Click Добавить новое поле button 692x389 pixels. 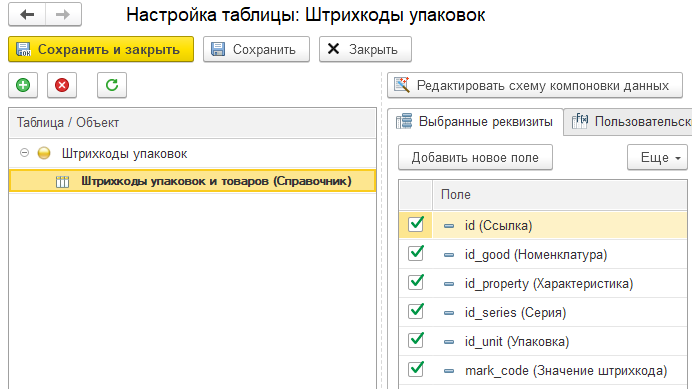pyautogui.click(x=475, y=157)
